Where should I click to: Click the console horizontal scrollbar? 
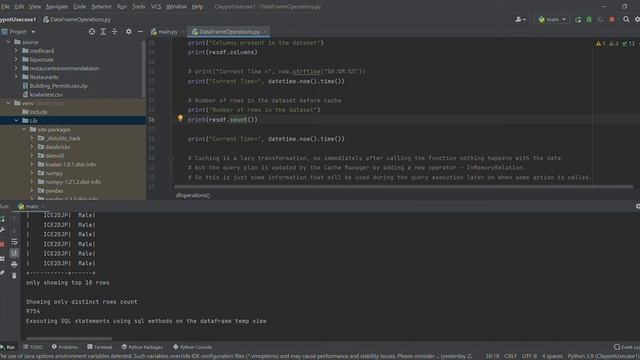click(x=69, y=338)
